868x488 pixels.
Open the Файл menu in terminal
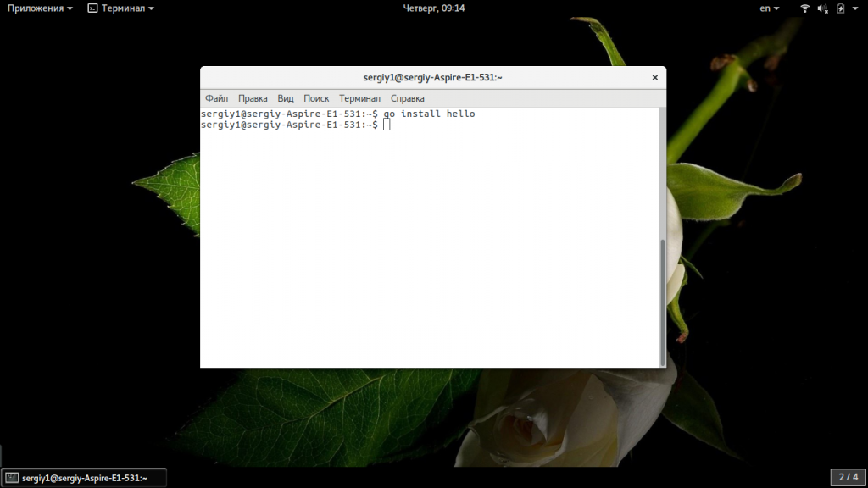coord(216,98)
